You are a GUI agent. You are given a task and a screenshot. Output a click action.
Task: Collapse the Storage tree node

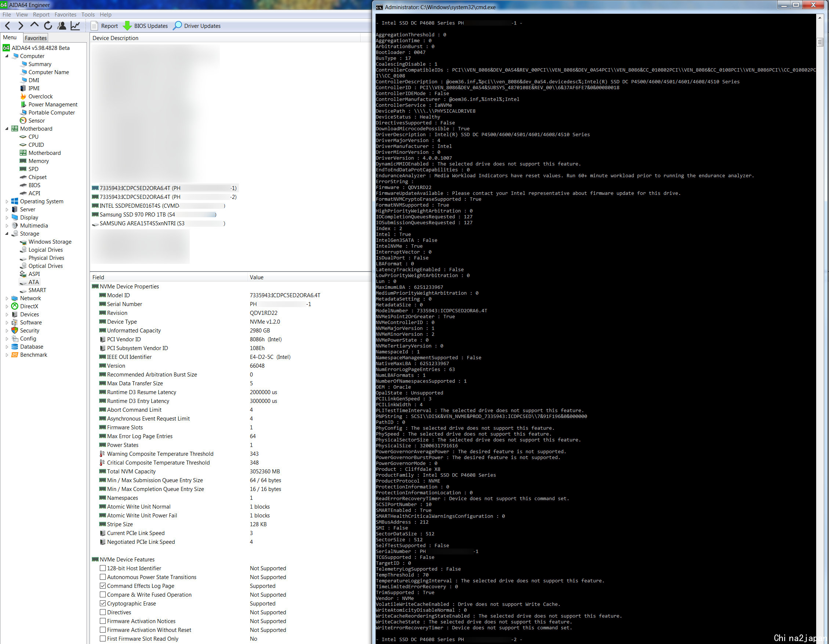pos(7,234)
